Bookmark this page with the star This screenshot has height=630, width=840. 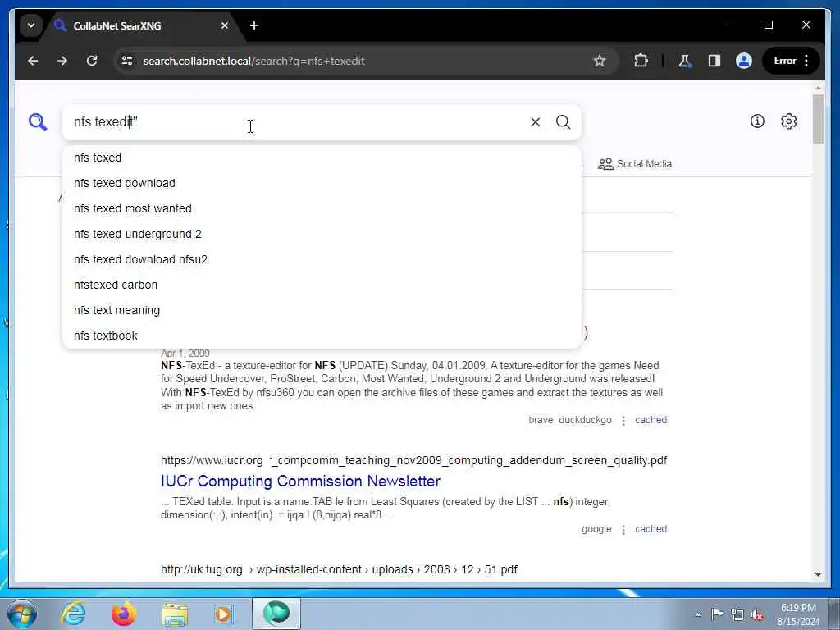600,61
